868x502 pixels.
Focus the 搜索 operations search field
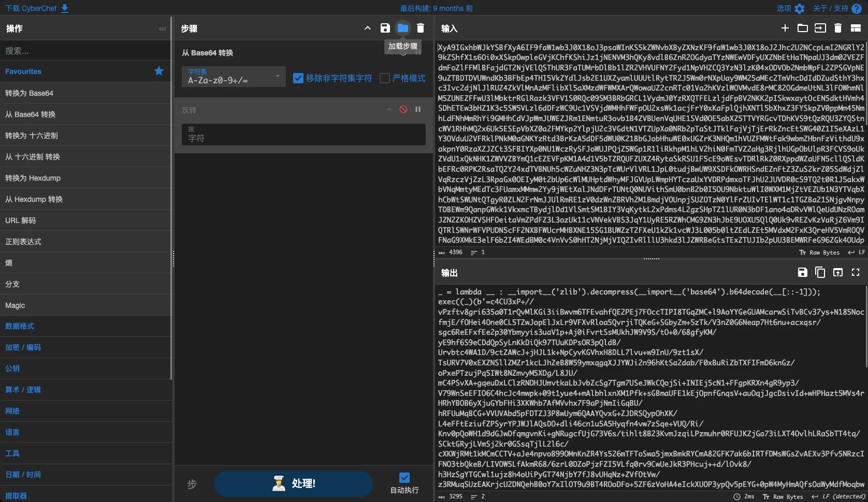point(85,51)
